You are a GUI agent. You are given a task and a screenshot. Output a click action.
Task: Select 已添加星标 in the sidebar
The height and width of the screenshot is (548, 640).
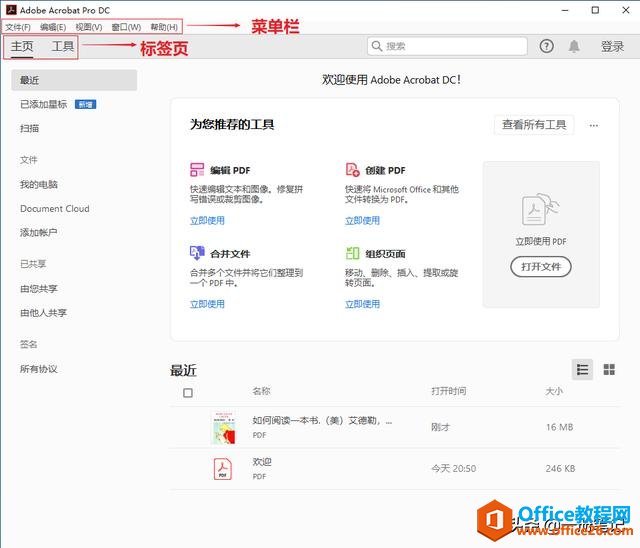point(44,104)
